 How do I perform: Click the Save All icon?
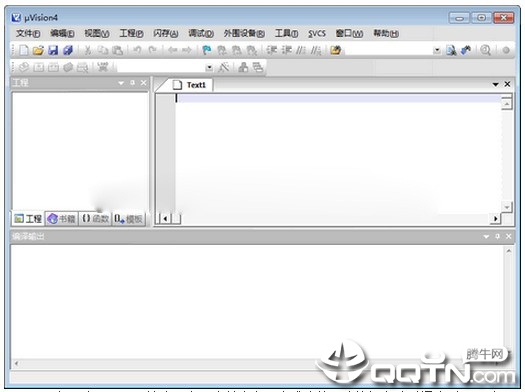click(68, 50)
